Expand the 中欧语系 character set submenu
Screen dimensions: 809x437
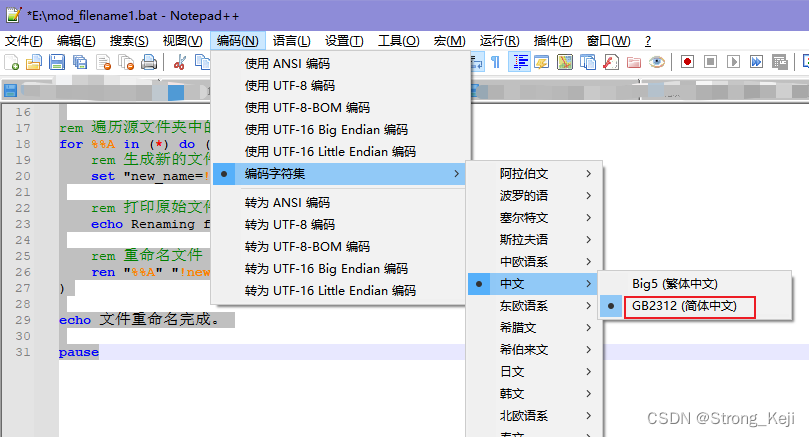(x=534, y=262)
